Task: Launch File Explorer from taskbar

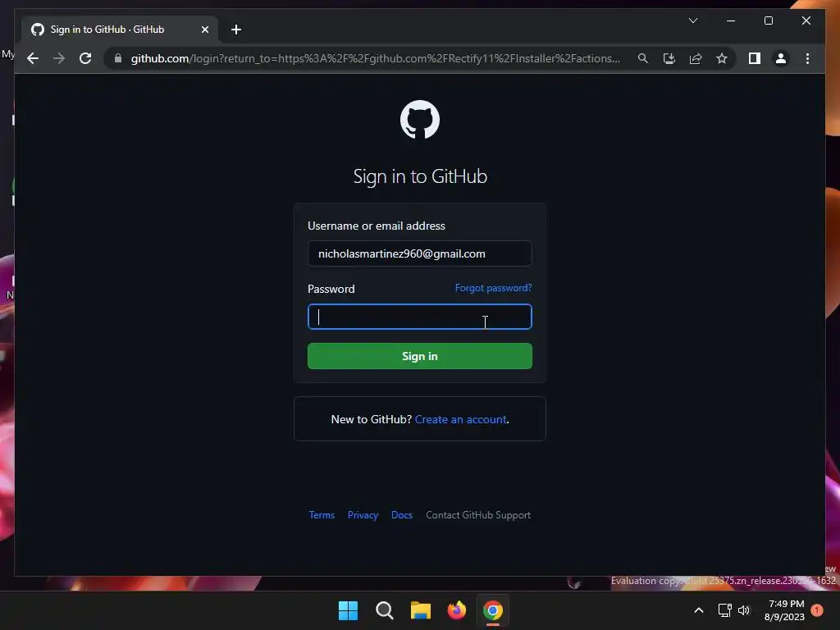Action: [421, 610]
